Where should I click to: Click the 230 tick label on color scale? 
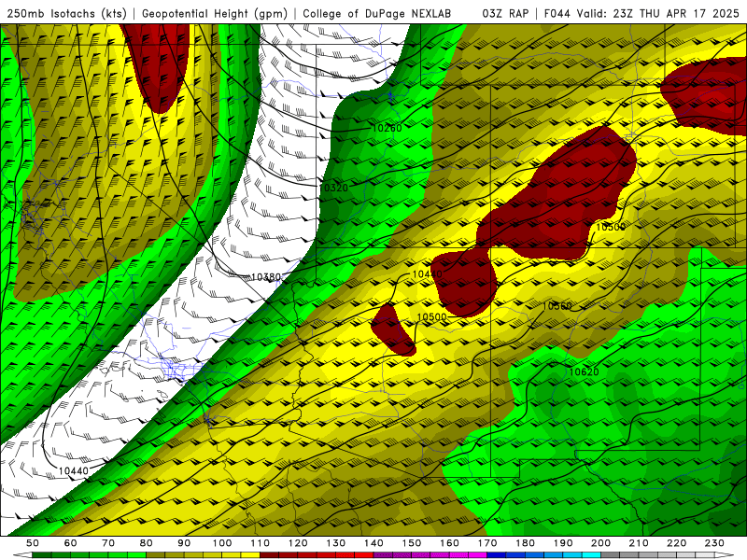(714, 543)
